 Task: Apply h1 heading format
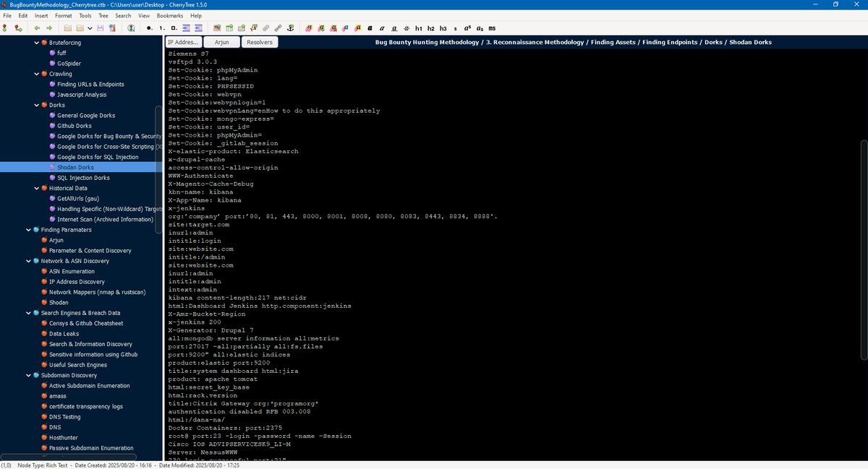point(419,28)
